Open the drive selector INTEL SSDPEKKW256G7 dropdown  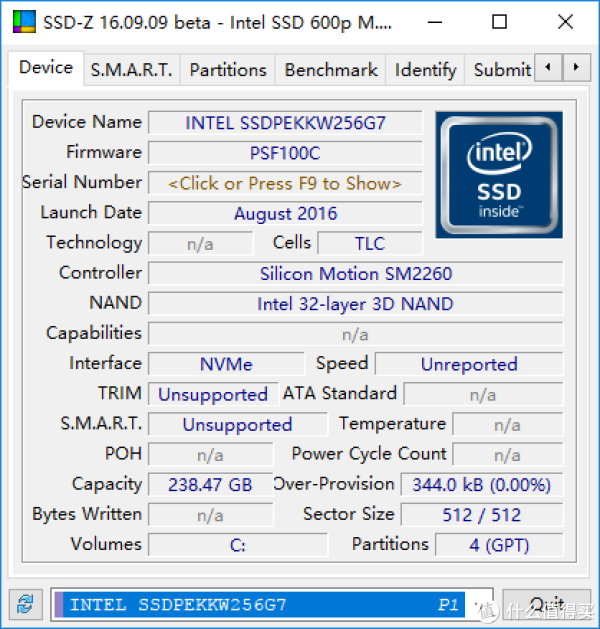(272, 604)
